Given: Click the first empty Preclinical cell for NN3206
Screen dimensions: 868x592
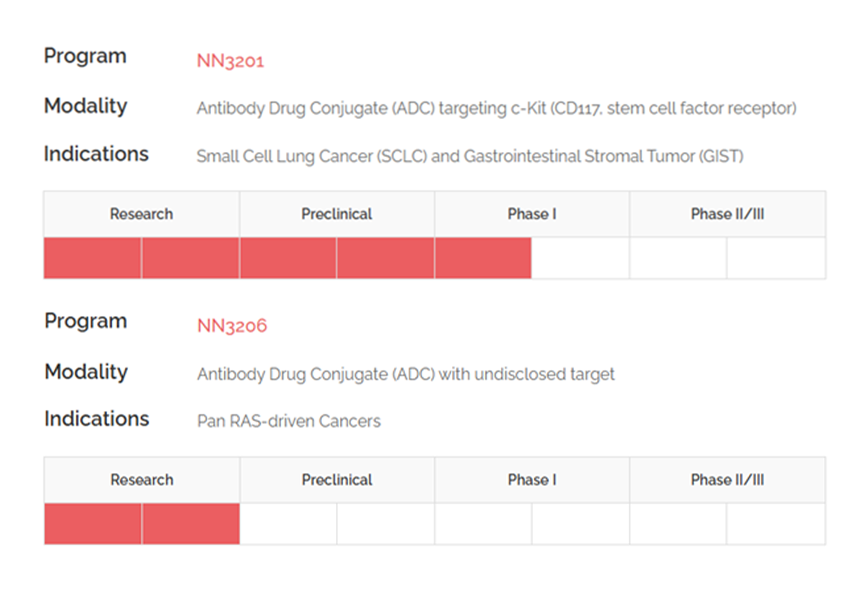Looking at the screenshot, I should click(288, 524).
